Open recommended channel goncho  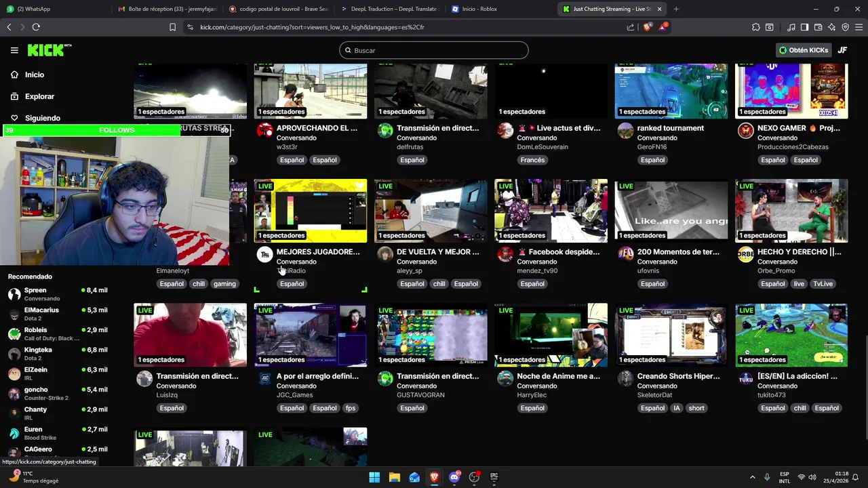click(x=58, y=394)
